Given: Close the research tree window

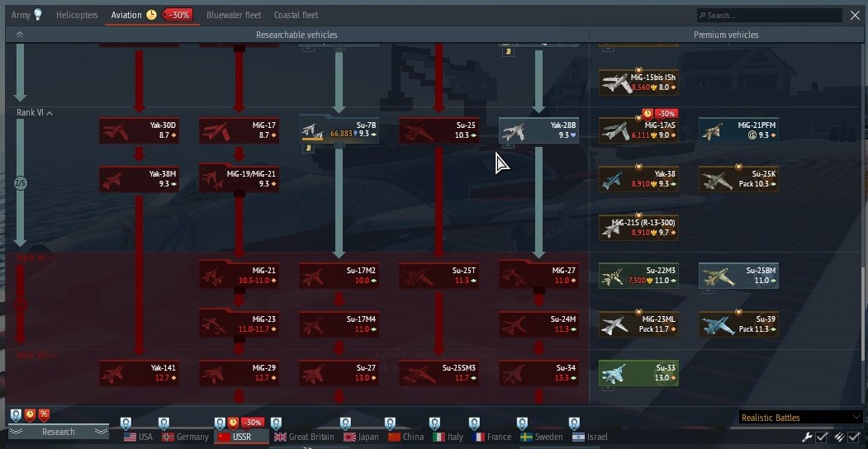Looking at the screenshot, I should click(x=855, y=16).
